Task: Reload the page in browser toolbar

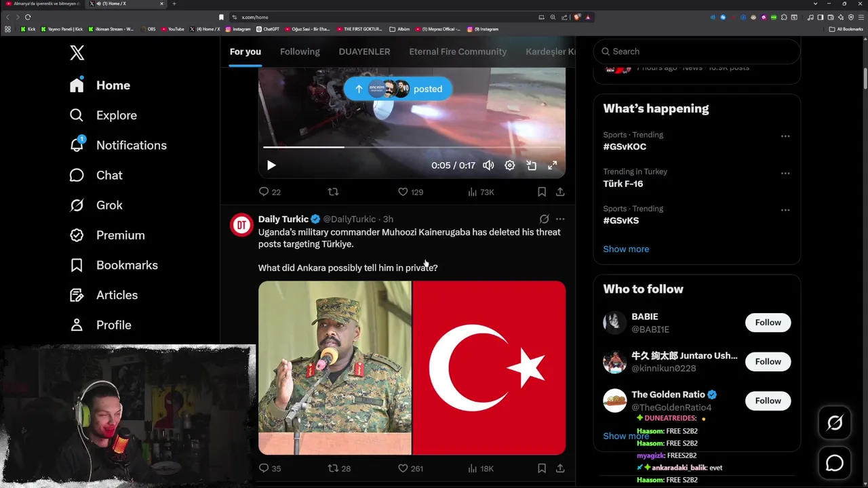Action: tap(28, 17)
